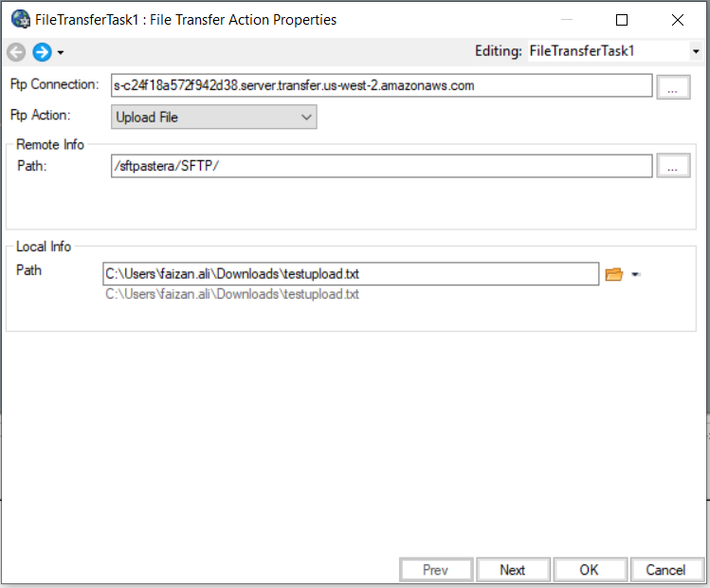Screen dimensions: 710x588
Task: Click the blue forward navigation arrow
Action: tap(42, 51)
